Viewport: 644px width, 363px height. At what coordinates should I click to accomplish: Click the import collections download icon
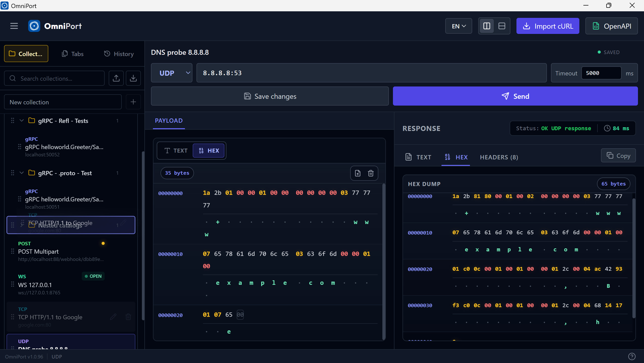(x=133, y=78)
